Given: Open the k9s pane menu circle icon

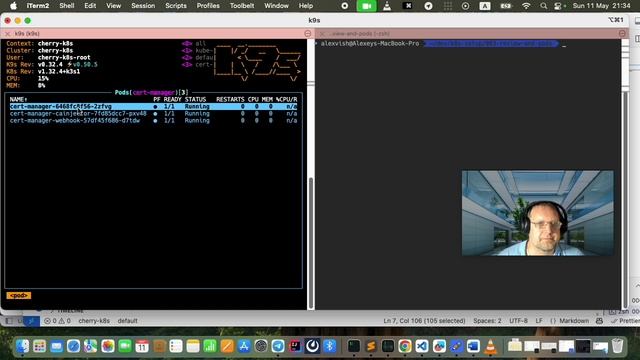Looking at the screenshot, I should 308,33.
